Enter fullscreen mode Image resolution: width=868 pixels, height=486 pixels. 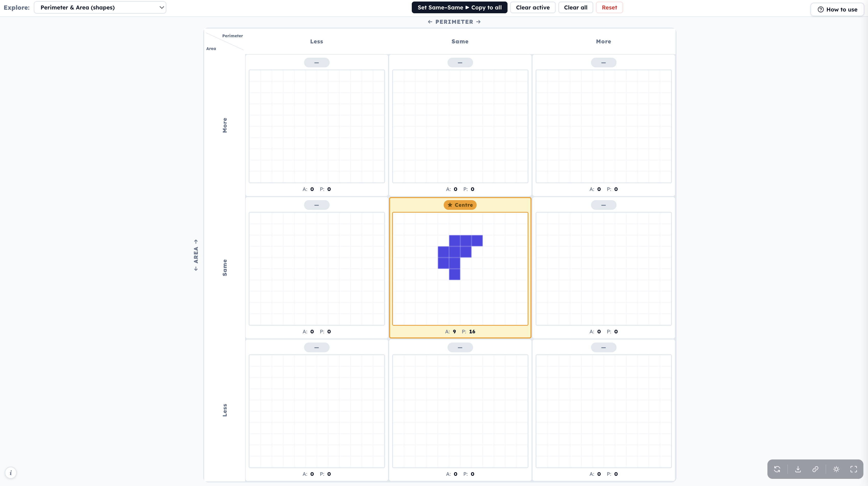(x=853, y=469)
